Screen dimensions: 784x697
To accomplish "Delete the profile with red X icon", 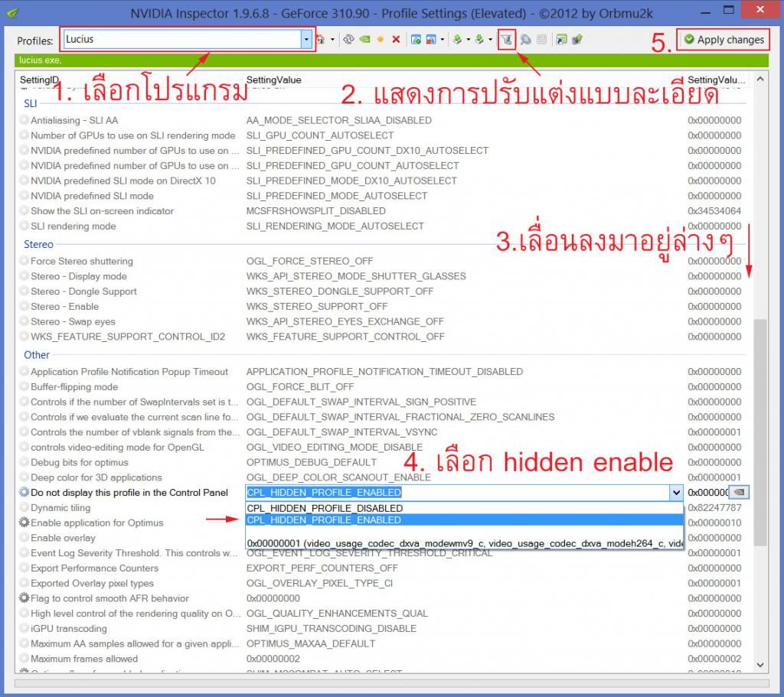I will pyautogui.click(x=396, y=40).
